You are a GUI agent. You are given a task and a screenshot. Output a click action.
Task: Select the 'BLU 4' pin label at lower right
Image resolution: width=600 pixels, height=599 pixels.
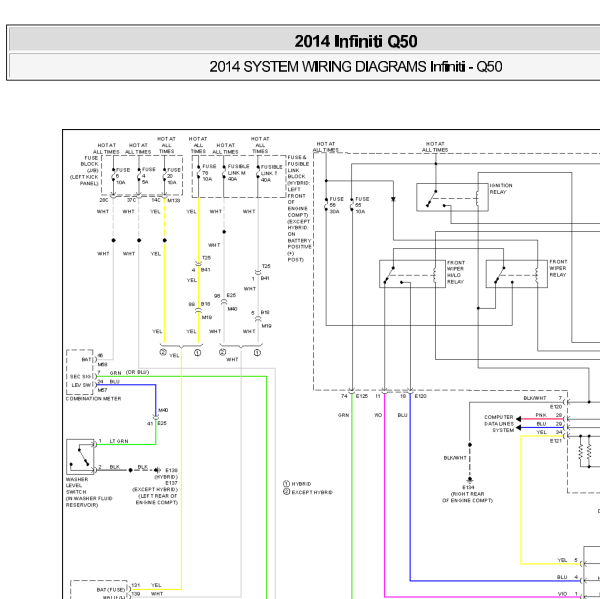coord(567,577)
